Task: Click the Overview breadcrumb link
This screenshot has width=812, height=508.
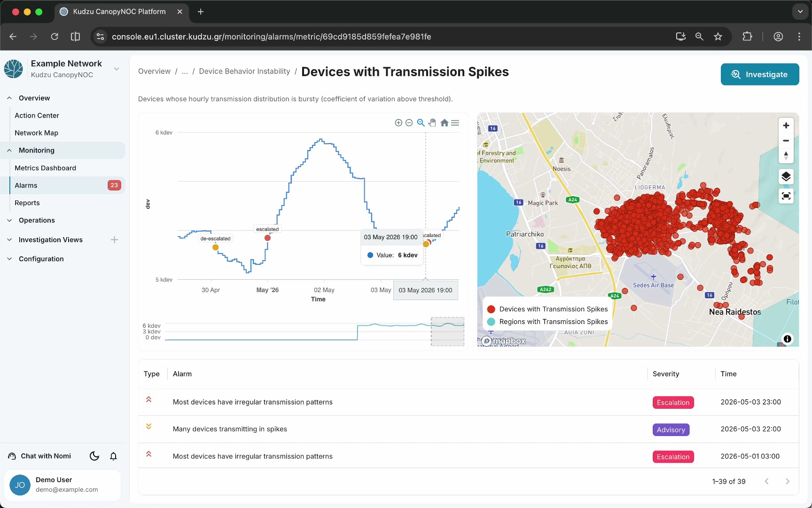Action: (154, 71)
